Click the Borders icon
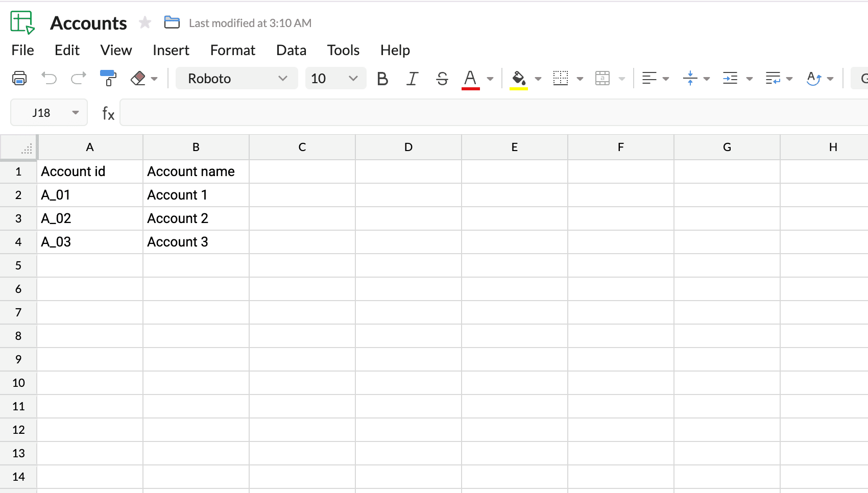Viewport: 868px width, 493px height. pyautogui.click(x=561, y=79)
